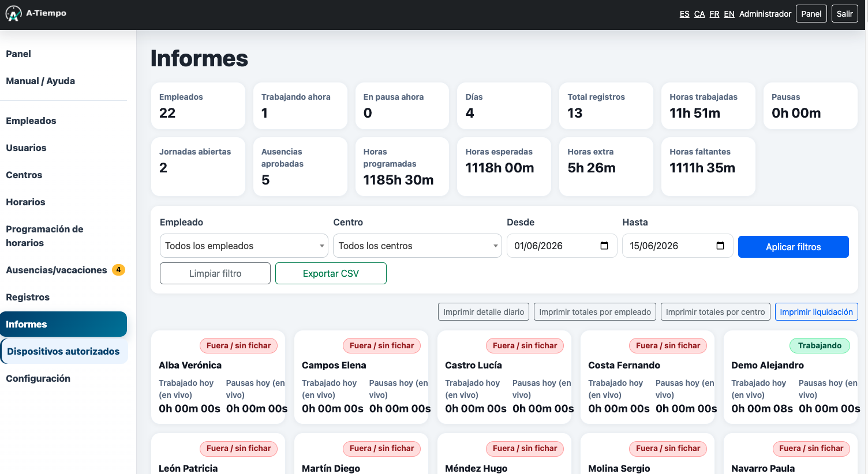The height and width of the screenshot is (474, 868).
Task: Click Demo Alejandro's worked time 0h 00m 08s
Action: tap(762, 408)
